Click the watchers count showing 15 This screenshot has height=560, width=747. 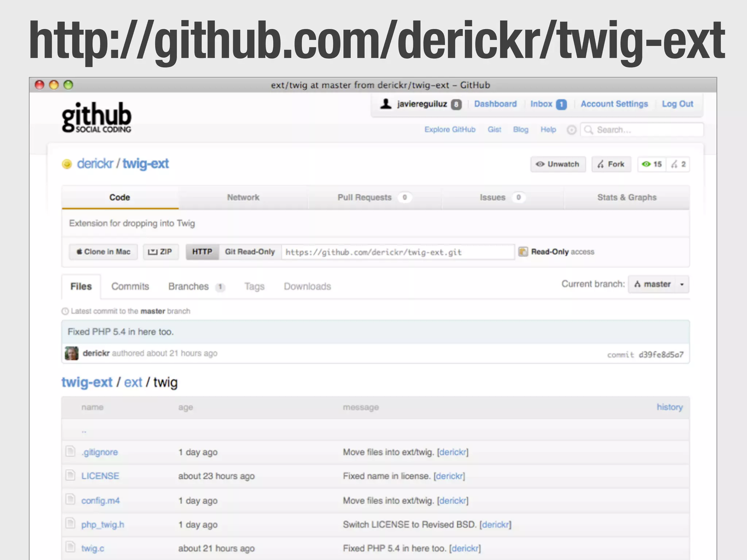click(x=652, y=164)
